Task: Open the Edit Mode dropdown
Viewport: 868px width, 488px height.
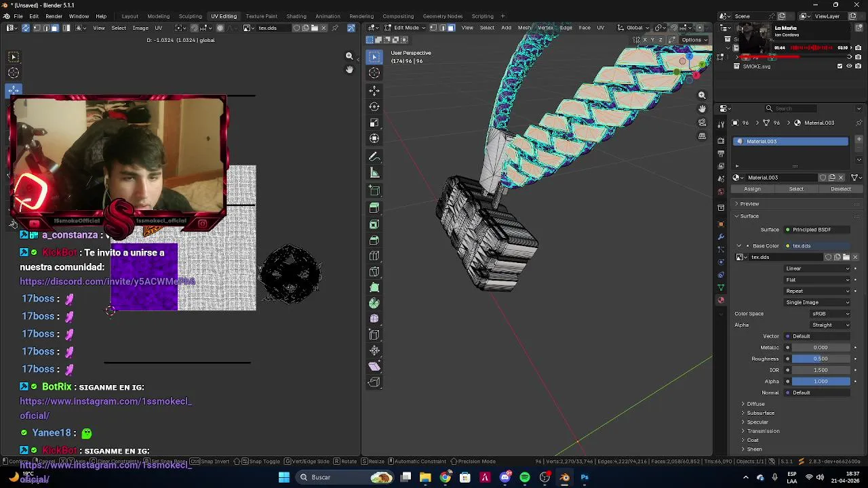Action: tap(406, 28)
